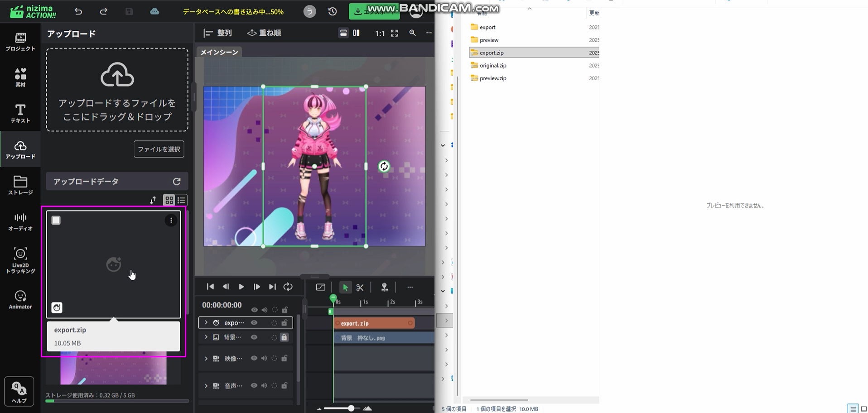Image resolution: width=868 pixels, height=413 pixels.
Task: Expand the export.zip track row
Action: click(206, 323)
